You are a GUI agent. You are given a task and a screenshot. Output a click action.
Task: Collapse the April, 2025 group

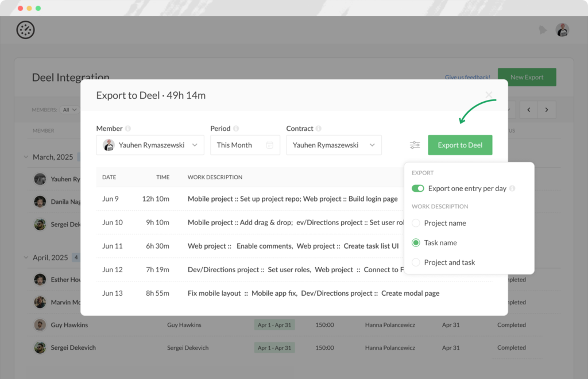[26, 257]
